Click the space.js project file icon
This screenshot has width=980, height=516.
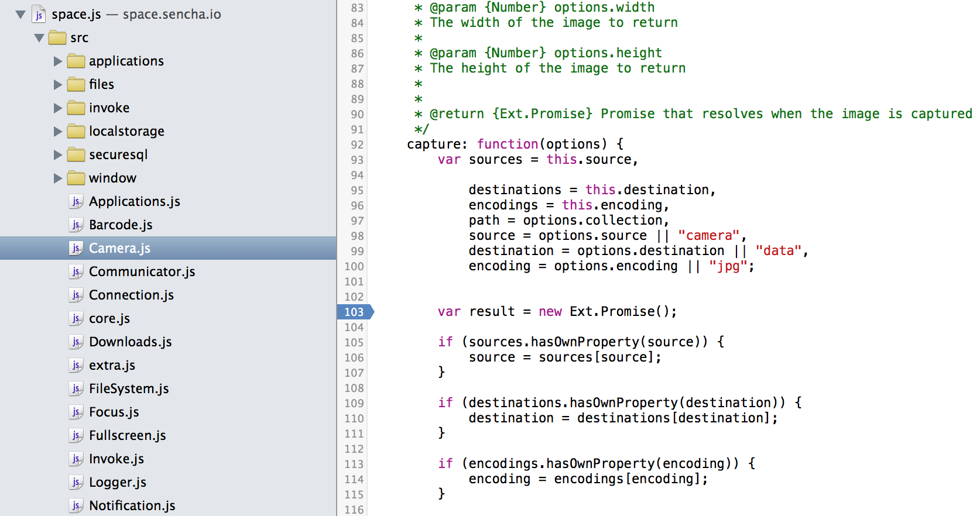point(39,14)
